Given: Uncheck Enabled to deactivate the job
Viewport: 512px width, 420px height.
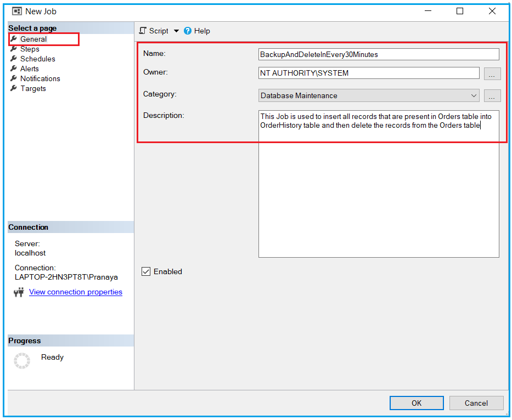Looking at the screenshot, I should click(145, 271).
